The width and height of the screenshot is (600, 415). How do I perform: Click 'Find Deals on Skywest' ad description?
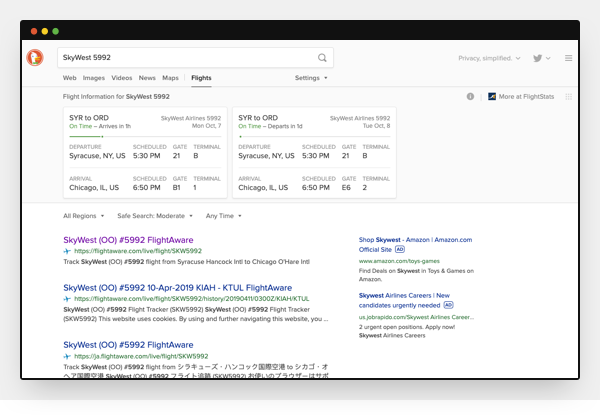416,275
